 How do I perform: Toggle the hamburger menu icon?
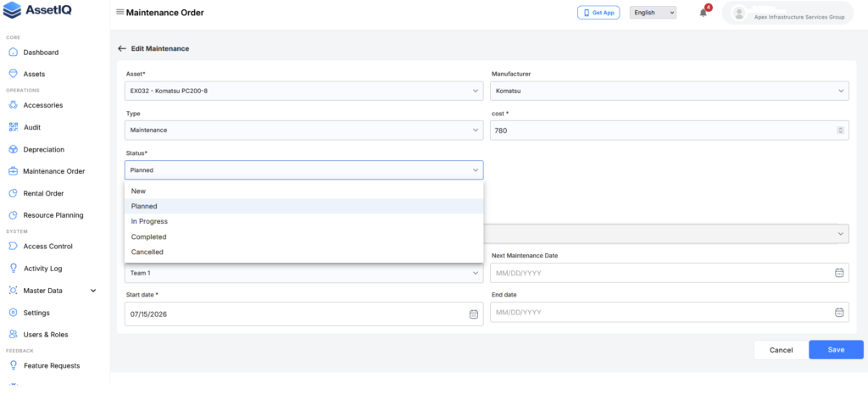point(120,12)
